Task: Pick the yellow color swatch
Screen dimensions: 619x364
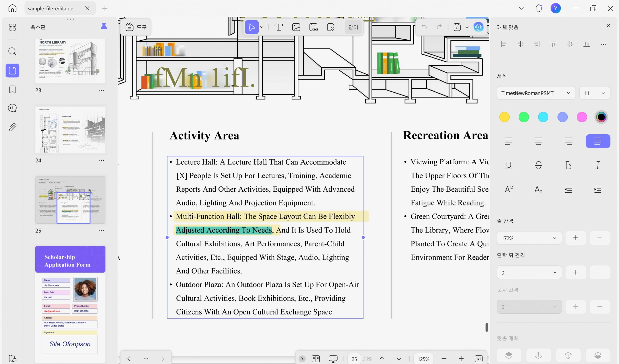Action: pyautogui.click(x=504, y=117)
